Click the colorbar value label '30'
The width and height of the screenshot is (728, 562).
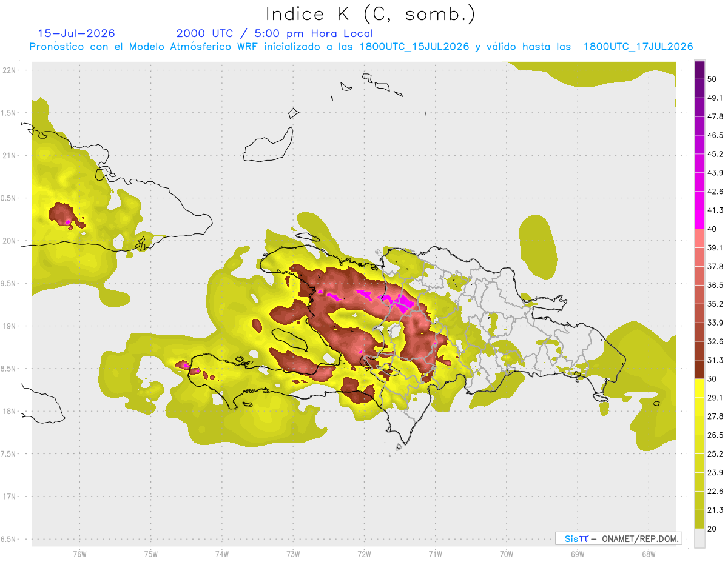(x=712, y=379)
